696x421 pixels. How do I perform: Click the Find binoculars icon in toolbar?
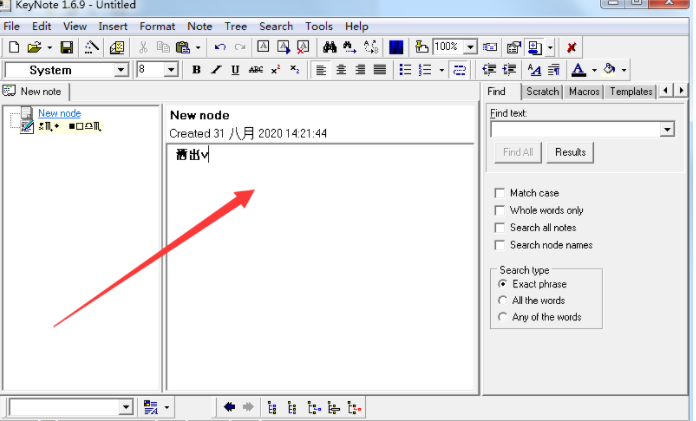(329, 47)
